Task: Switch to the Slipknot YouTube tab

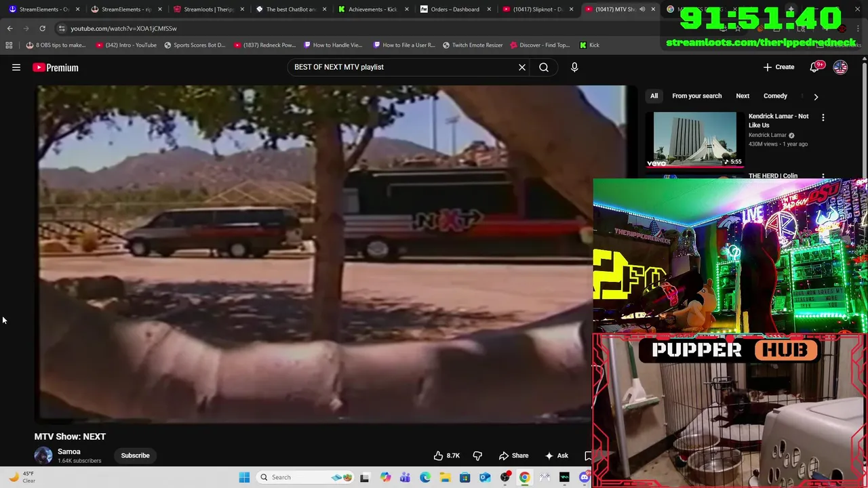Action: [x=536, y=9]
